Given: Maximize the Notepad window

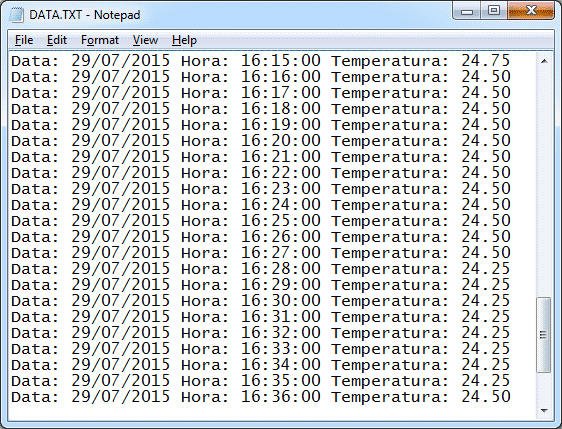Looking at the screenshot, I should 494,11.
